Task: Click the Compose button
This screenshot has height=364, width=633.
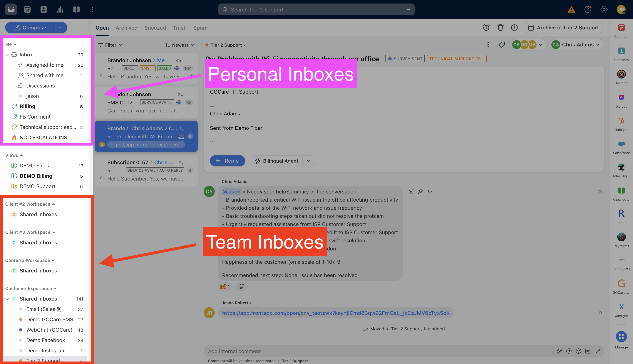Action: [x=29, y=28]
